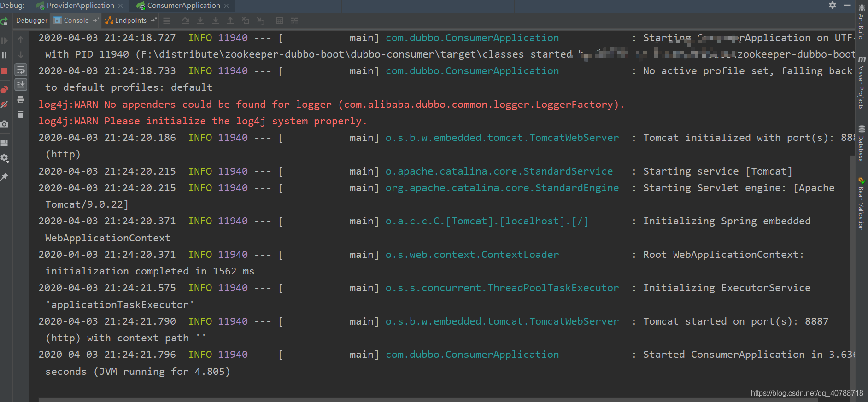Rerun the ConsumerApplication debug session
The image size is (868, 402).
coord(4,21)
